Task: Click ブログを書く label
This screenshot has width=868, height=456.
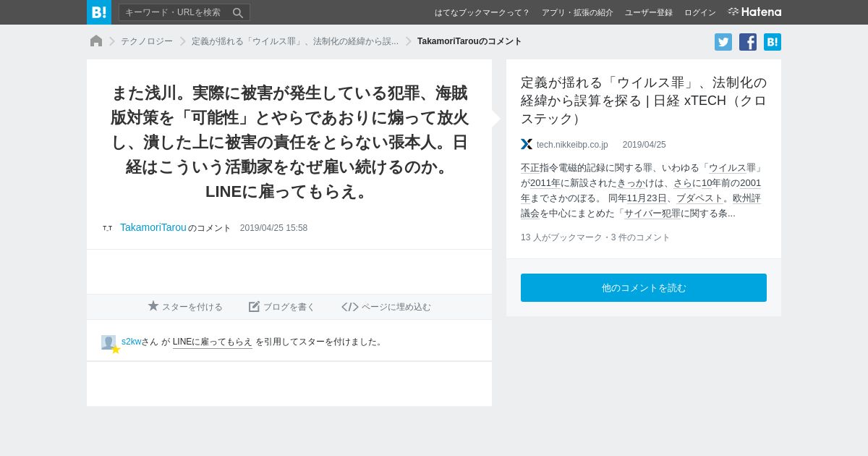Action: tap(289, 307)
